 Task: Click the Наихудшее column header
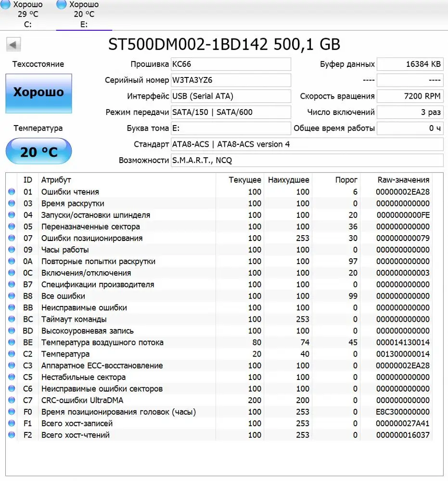(288, 180)
